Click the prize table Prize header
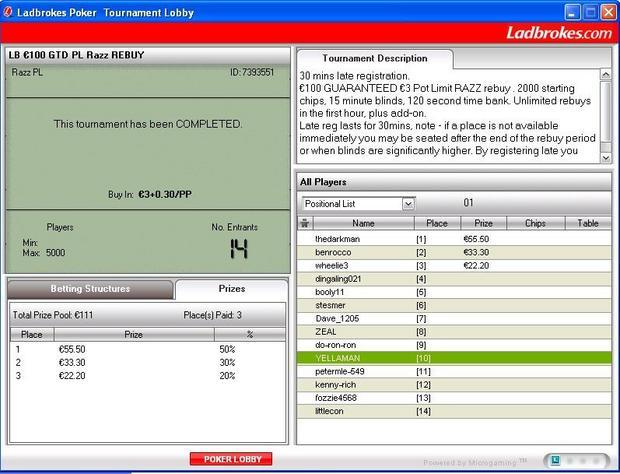 134,335
